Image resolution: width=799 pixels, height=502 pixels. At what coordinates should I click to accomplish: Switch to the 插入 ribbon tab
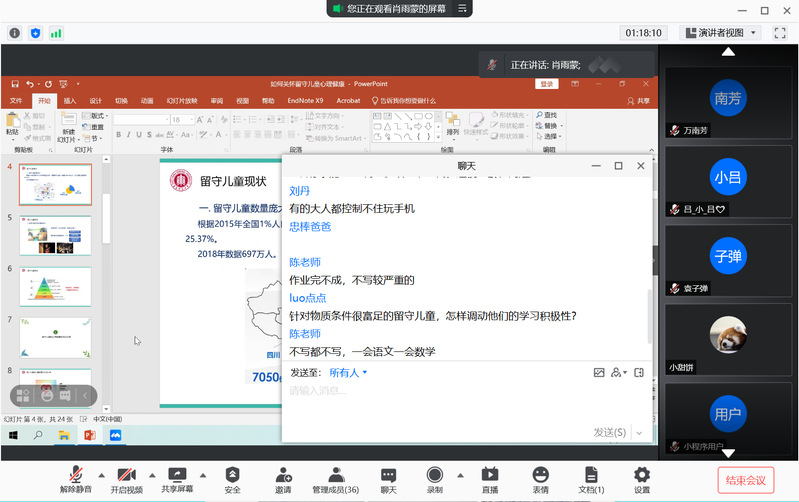70,101
